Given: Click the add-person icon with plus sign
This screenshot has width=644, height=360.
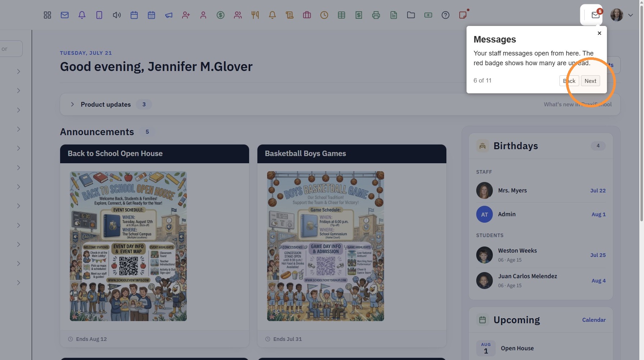Looking at the screenshot, I should [186, 15].
